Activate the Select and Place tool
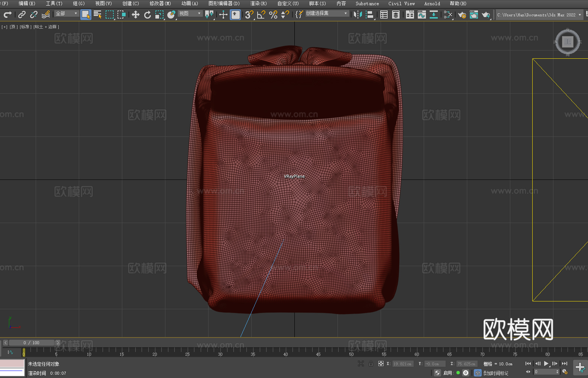This screenshot has height=378, width=588. (x=171, y=14)
